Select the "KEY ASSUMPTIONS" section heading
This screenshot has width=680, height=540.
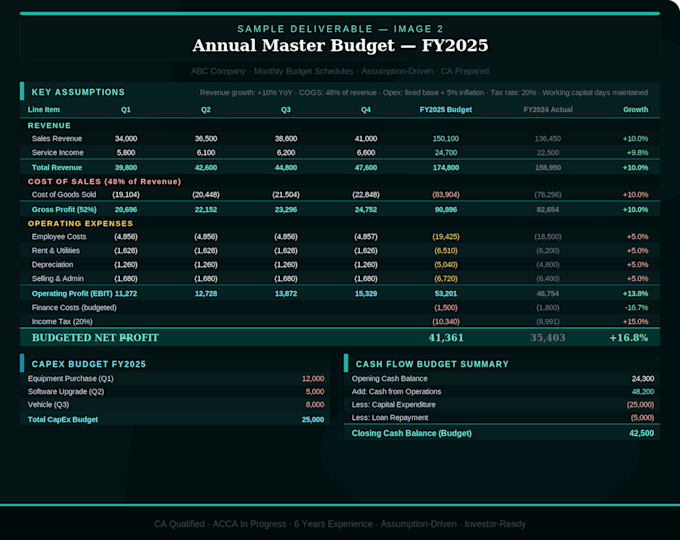(x=78, y=92)
